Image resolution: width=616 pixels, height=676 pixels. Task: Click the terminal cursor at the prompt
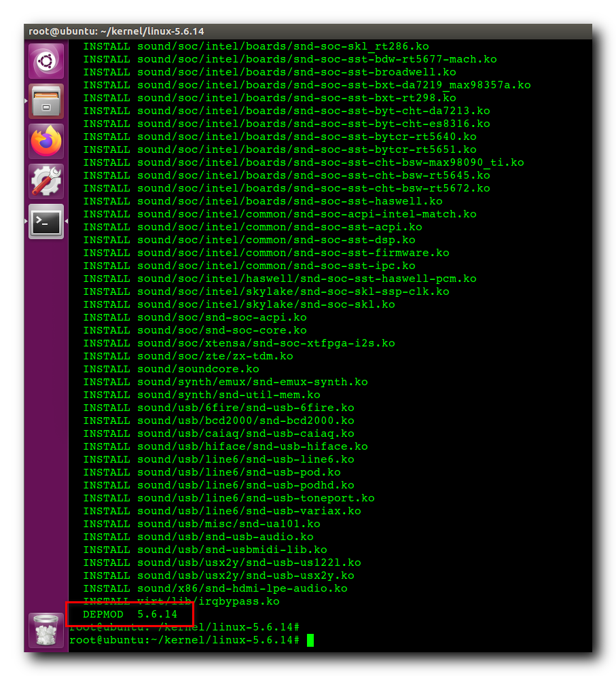(x=310, y=640)
